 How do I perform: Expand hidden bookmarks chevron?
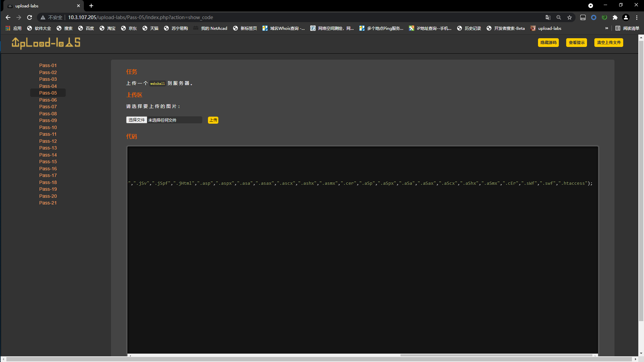(x=606, y=28)
